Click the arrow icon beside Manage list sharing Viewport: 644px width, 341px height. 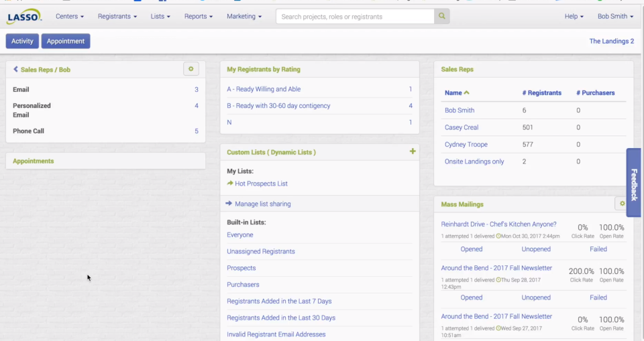pyautogui.click(x=229, y=204)
